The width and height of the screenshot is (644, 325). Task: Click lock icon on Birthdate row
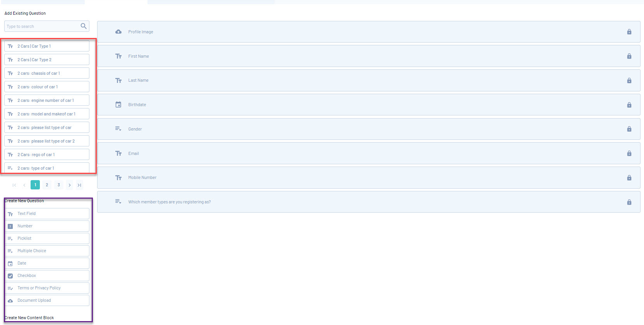pyautogui.click(x=629, y=105)
